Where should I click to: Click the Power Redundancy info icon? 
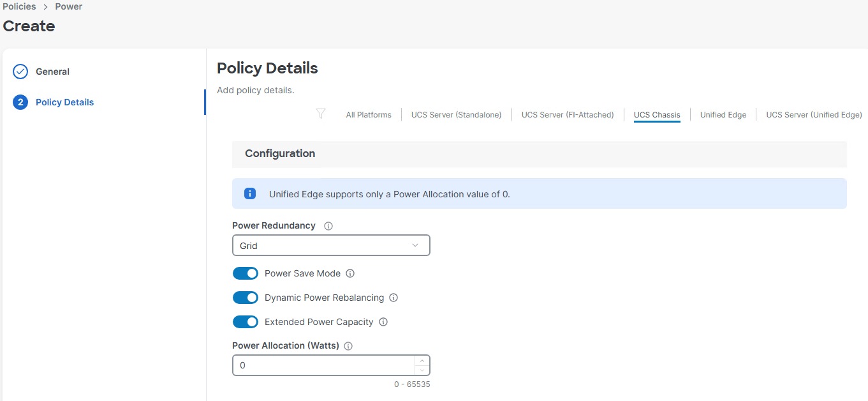coord(328,226)
